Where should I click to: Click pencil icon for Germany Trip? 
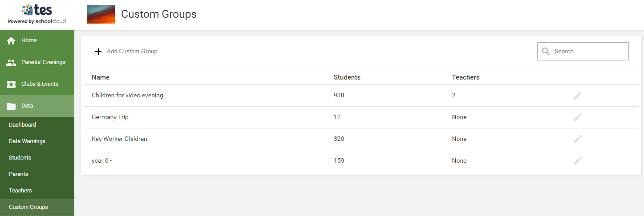[x=577, y=117]
